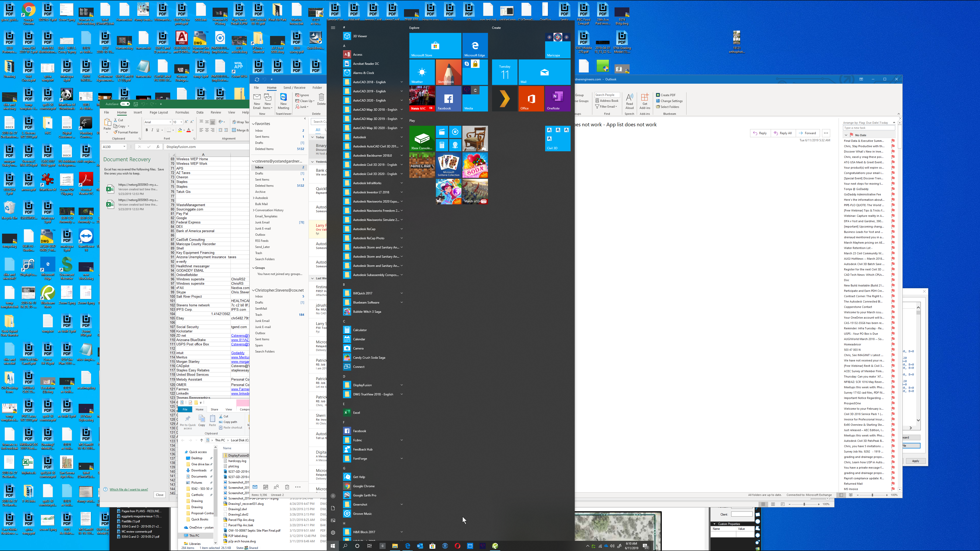
Task: Click New Email in Outlook ribbon
Action: pyautogui.click(x=257, y=101)
